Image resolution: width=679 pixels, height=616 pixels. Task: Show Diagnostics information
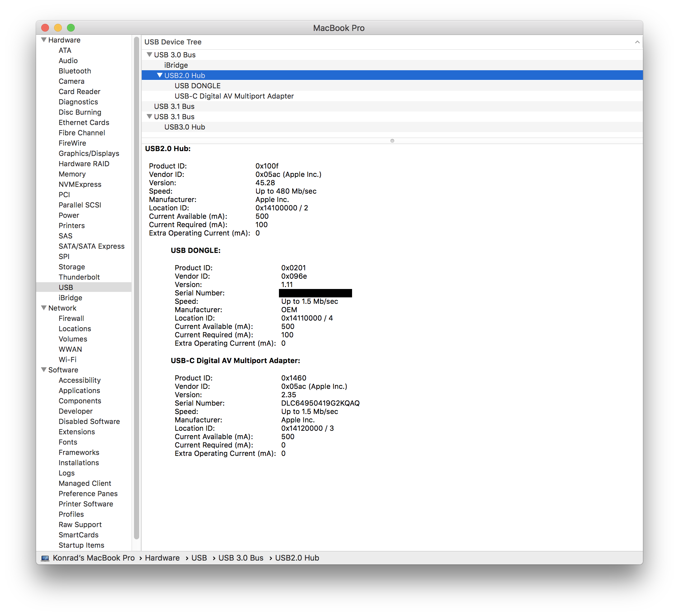(x=78, y=102)
